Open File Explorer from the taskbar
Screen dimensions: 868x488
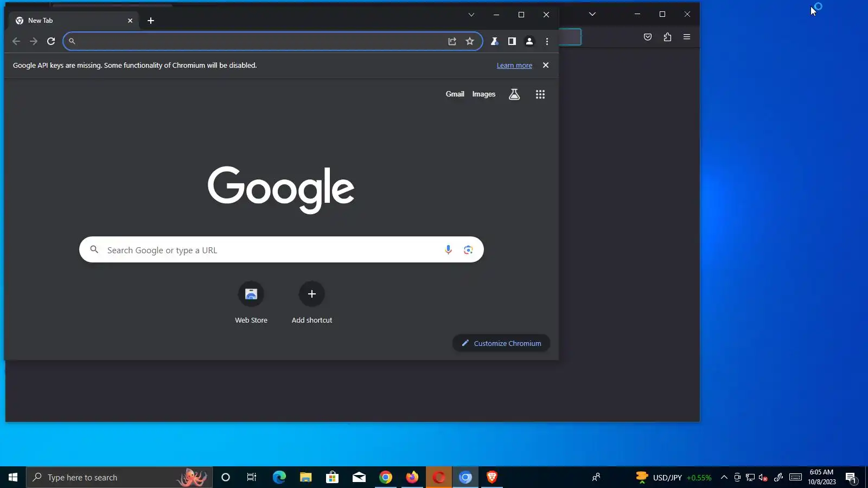coord(305,477)
